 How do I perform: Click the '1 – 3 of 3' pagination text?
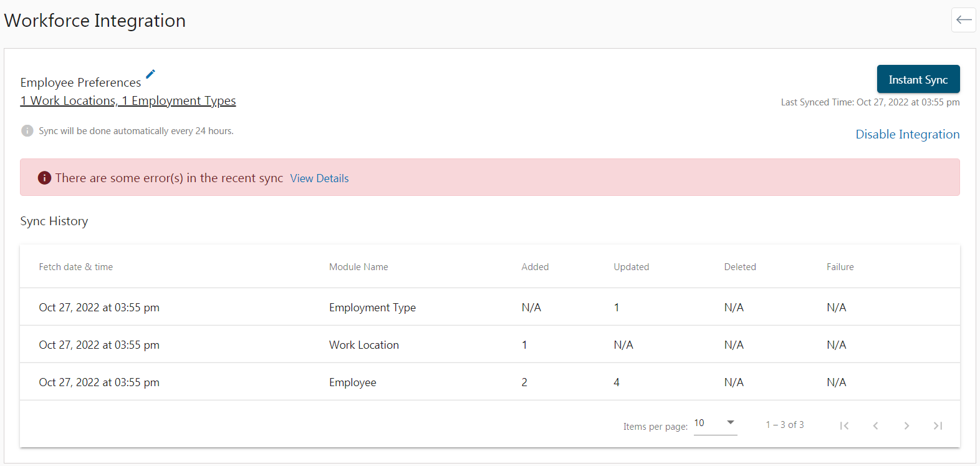(785, 425)
